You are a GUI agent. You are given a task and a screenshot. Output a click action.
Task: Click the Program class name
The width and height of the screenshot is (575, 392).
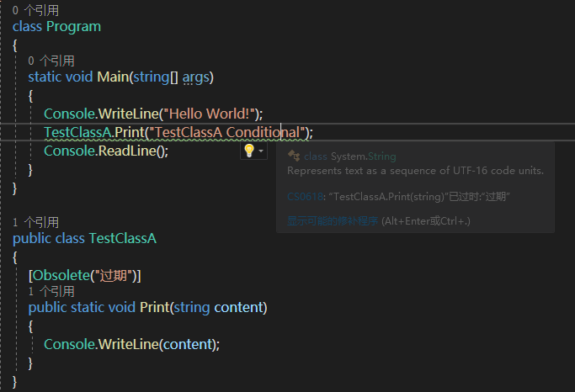point(73,26)
